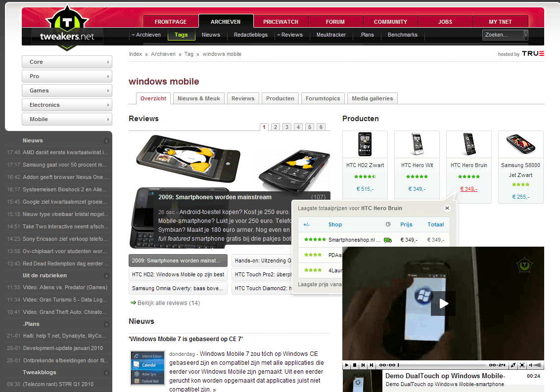Jump to previous video track icon
This screenshot has width=560, height=392.
coord(363,365)
